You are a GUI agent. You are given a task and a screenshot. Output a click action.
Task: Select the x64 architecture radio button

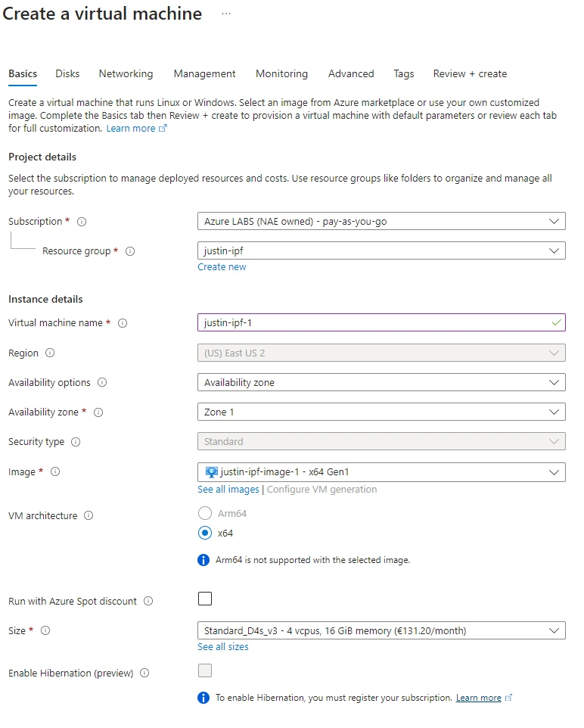click(205, 533)
